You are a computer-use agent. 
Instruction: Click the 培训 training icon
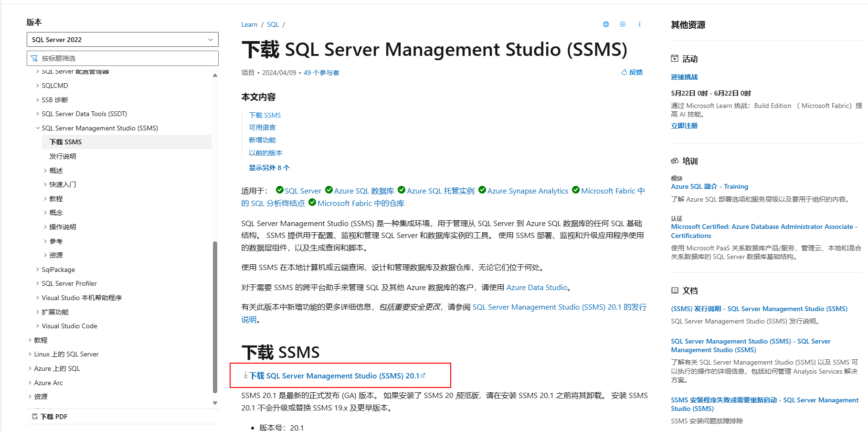(x=675, y=161)
